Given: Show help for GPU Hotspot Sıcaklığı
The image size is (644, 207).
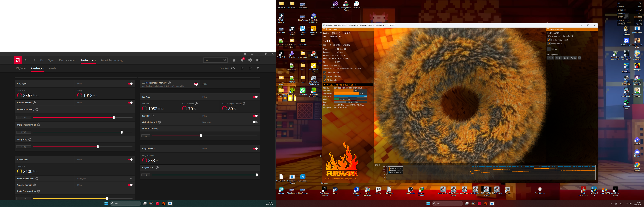Looking at the screenshot, I should [x=244, y=104].
